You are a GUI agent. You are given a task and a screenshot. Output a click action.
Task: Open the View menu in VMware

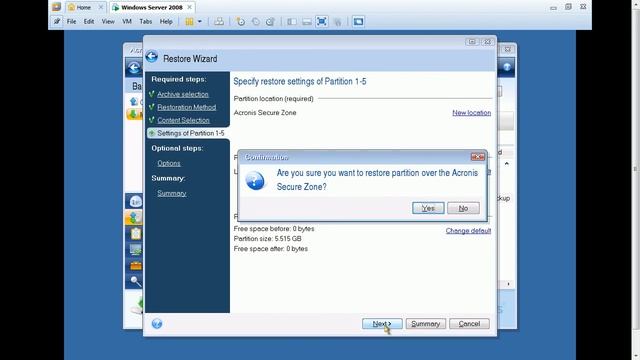(x=108, y=22)
